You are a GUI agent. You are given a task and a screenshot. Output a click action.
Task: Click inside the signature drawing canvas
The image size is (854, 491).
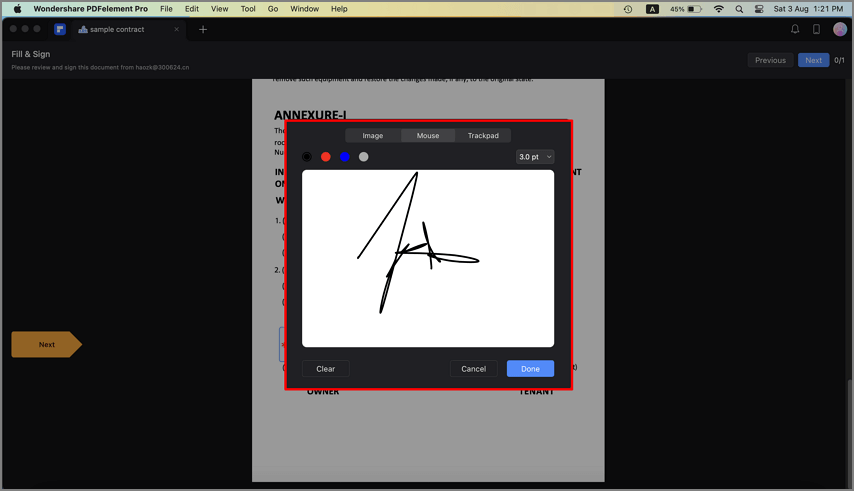428,259
